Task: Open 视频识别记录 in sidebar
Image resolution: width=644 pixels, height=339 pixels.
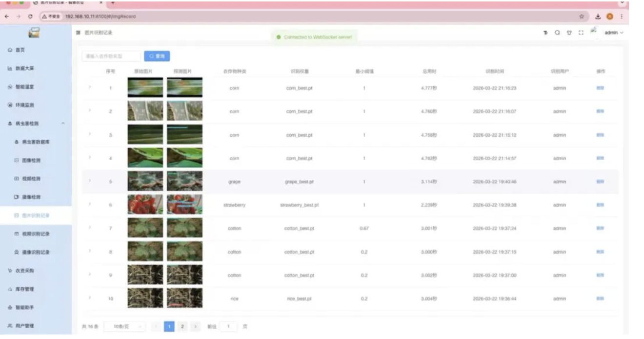Action: pos(36,234)
